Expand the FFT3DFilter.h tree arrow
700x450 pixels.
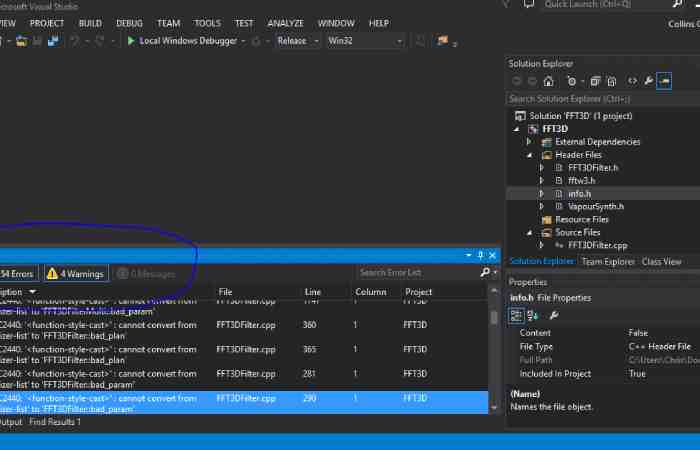[x=542, y=168]
